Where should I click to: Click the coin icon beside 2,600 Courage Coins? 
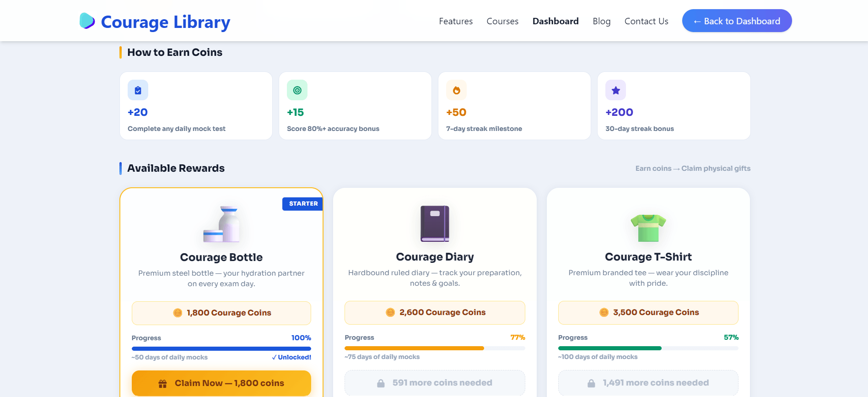pos(390,312)
